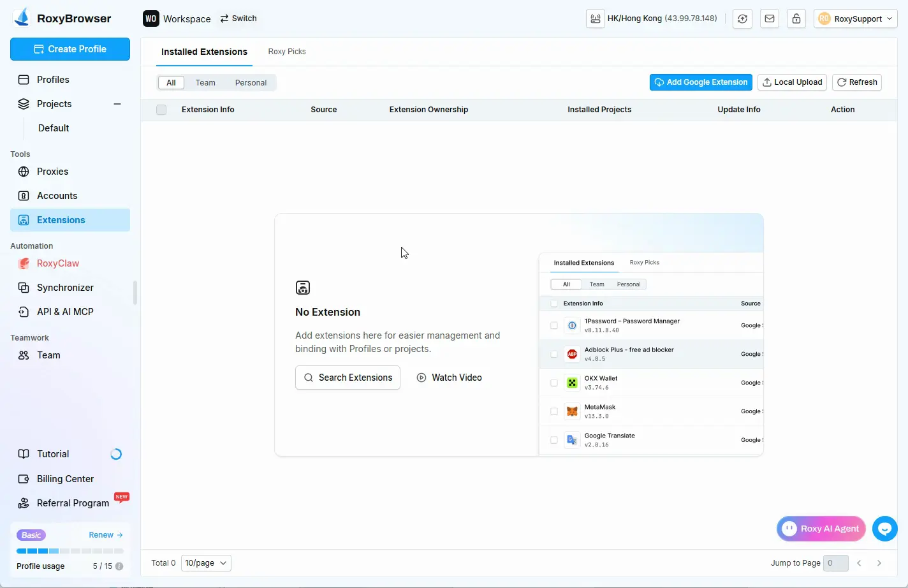This screenshot has height=588, width=908.
Task: Click the "5 / 15" usage value
Action: 103,566
